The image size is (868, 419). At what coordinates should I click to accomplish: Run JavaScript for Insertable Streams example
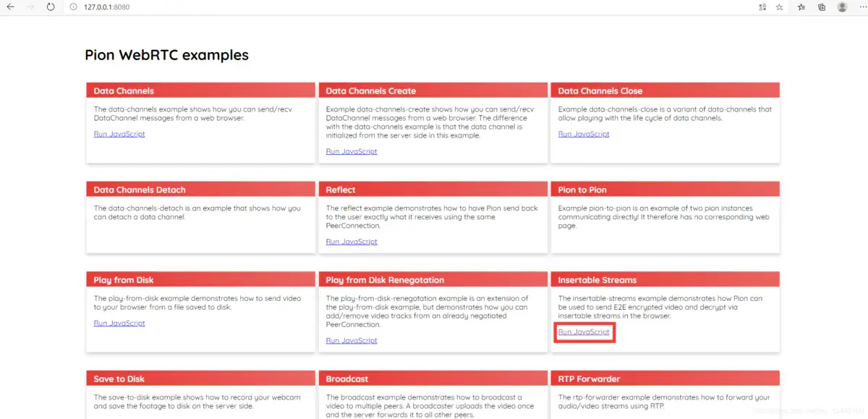(x=584, y=332)
